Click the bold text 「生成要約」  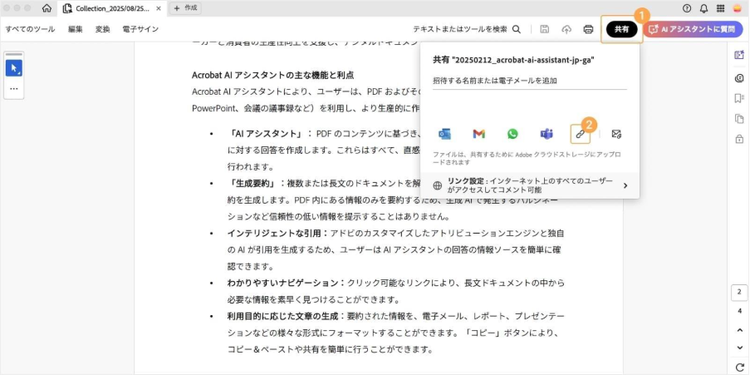pyautogui.click(x=253, y=183)
